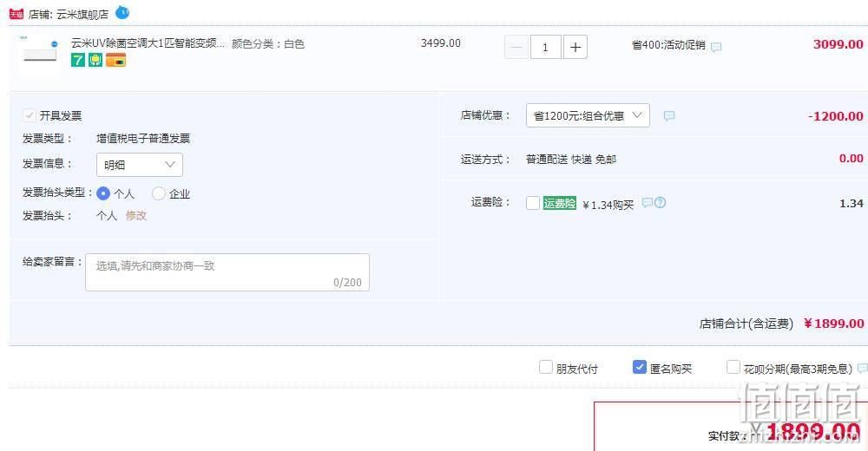
Task: Click the orange credit card badge icon
Action: tap(116, 60)
